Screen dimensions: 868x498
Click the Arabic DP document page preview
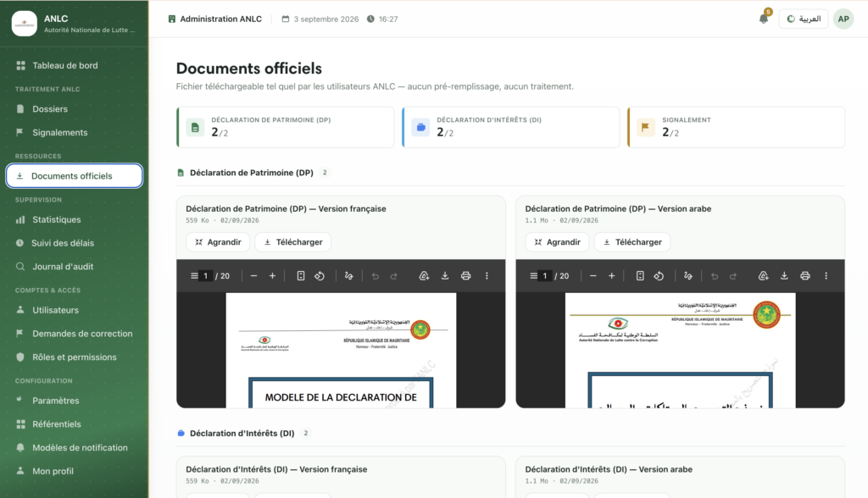point(681,351)
